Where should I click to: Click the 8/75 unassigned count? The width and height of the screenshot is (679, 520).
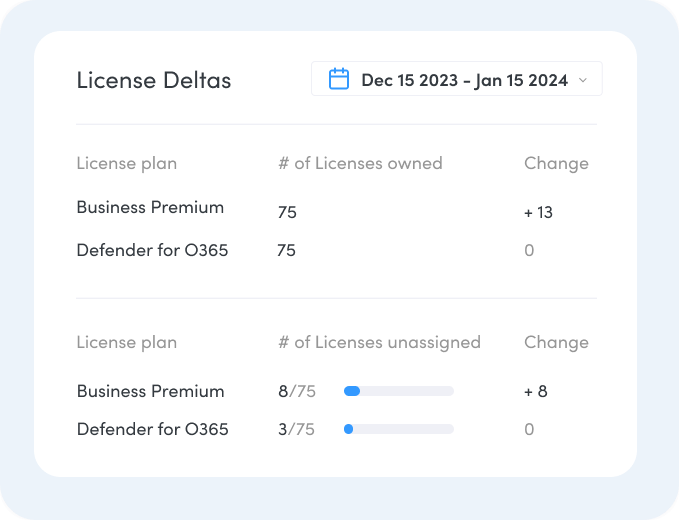[297, 391]
